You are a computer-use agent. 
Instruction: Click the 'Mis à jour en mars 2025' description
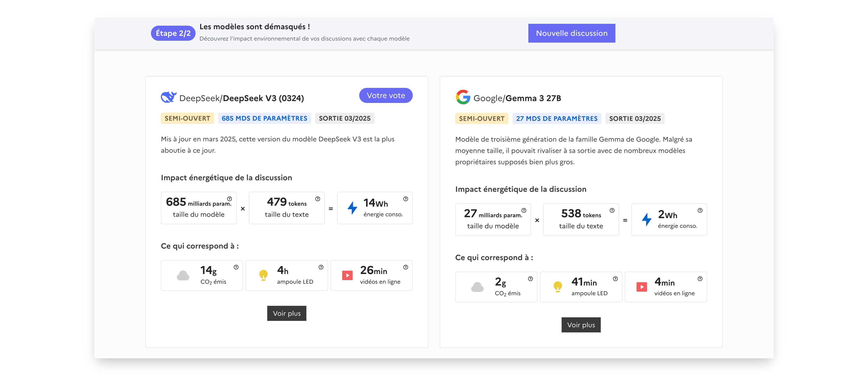tap(277, 144)
